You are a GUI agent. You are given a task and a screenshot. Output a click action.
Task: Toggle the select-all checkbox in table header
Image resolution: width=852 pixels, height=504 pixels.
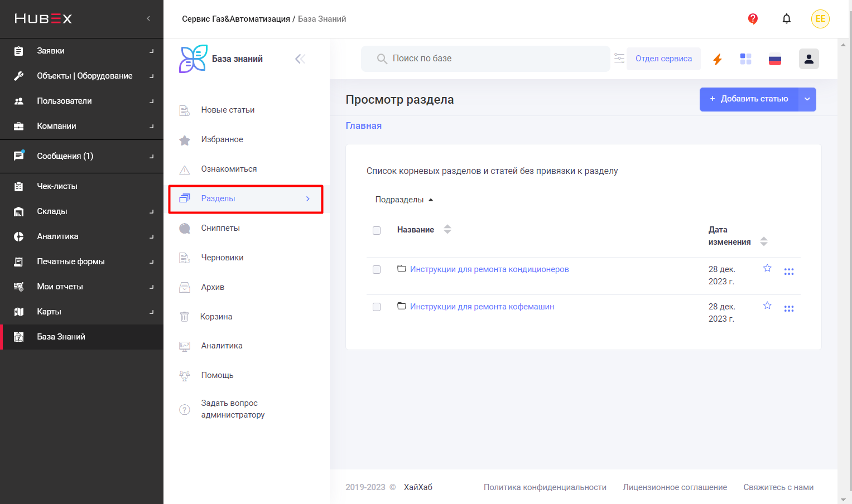tap(377, 231)
